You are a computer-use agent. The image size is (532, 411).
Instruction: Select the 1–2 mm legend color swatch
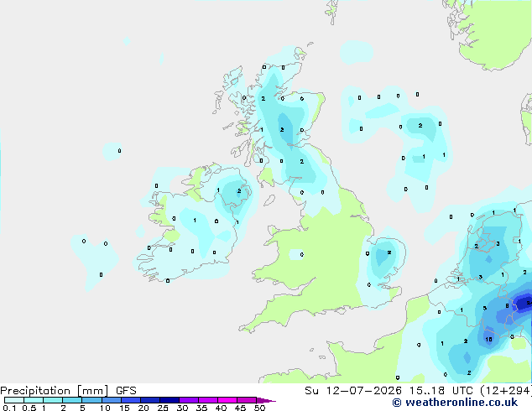coord(53,400)
